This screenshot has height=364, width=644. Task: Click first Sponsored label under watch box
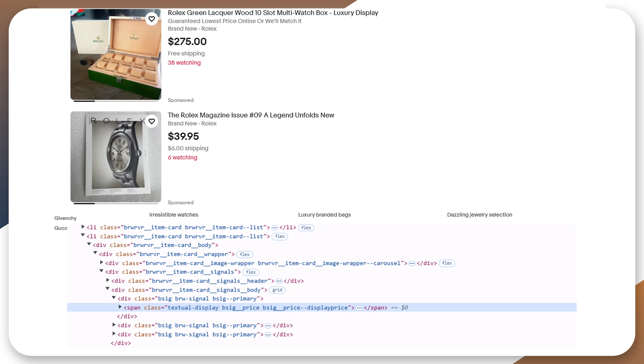coord(180,100)
